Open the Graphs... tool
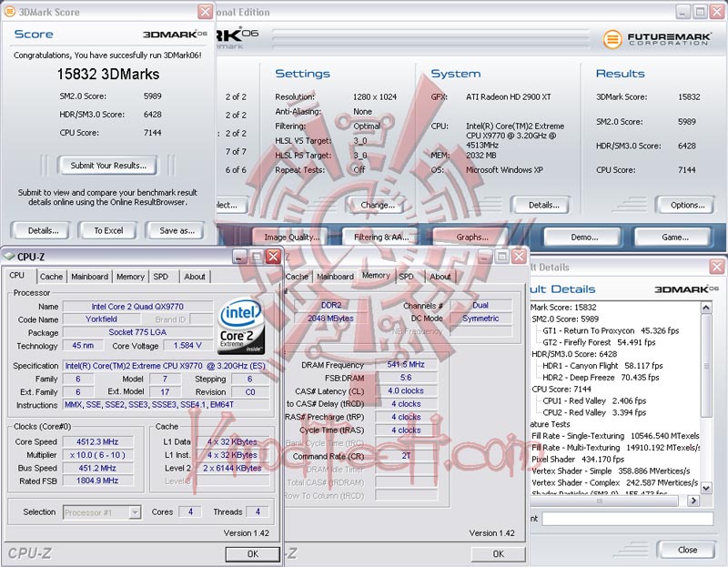This screenshot has height=567, width=728. (x=471, y=237)
